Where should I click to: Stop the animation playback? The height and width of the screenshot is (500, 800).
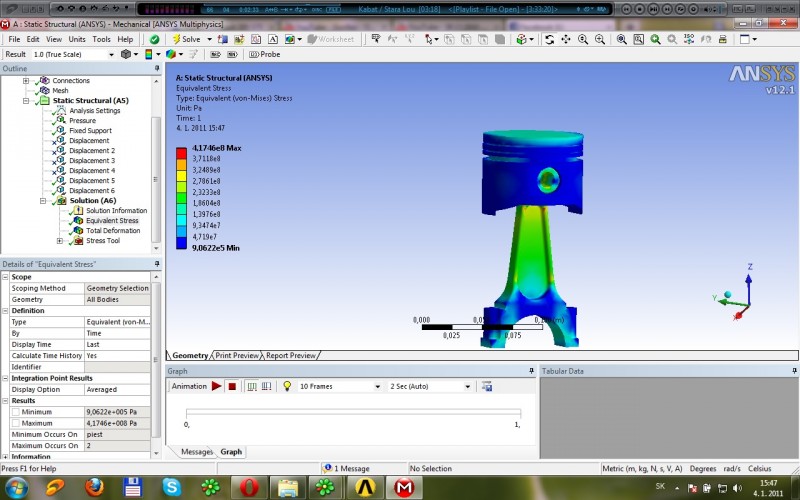click(x=232, y=386)
